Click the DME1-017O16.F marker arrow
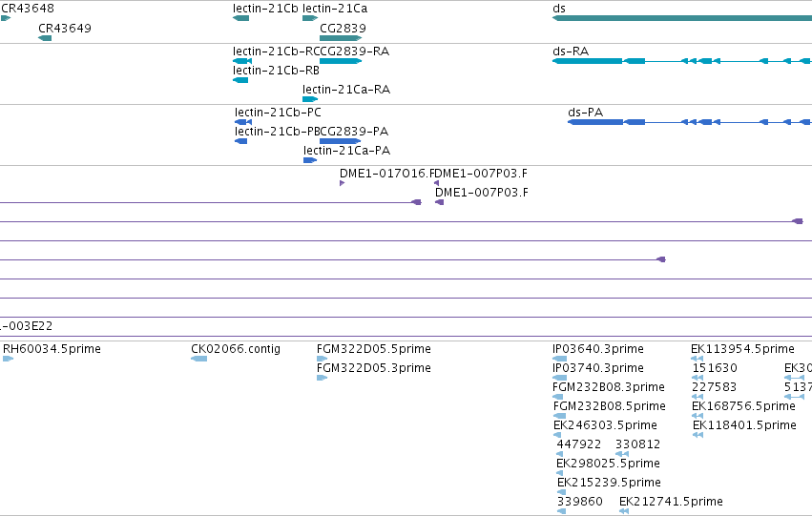 point(342,183)
